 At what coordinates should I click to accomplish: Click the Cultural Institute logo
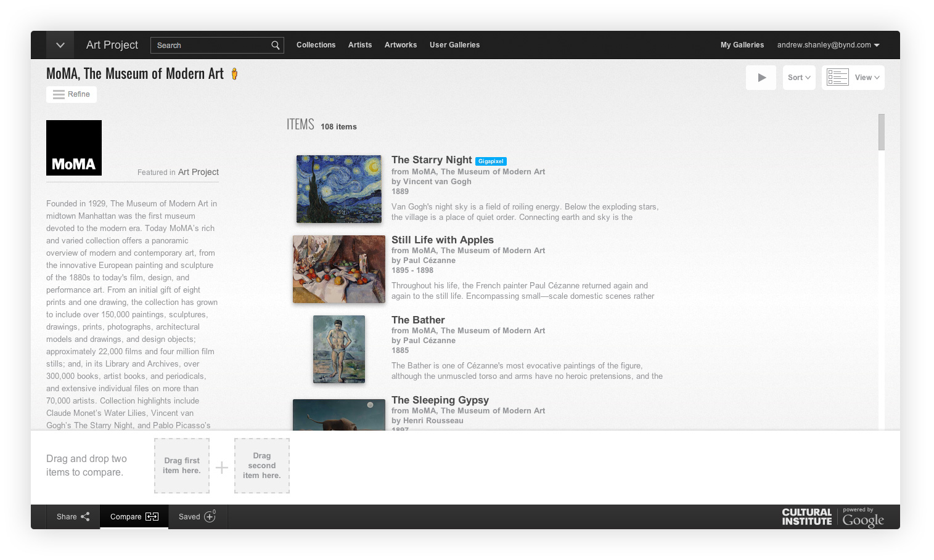click(807, 517)
